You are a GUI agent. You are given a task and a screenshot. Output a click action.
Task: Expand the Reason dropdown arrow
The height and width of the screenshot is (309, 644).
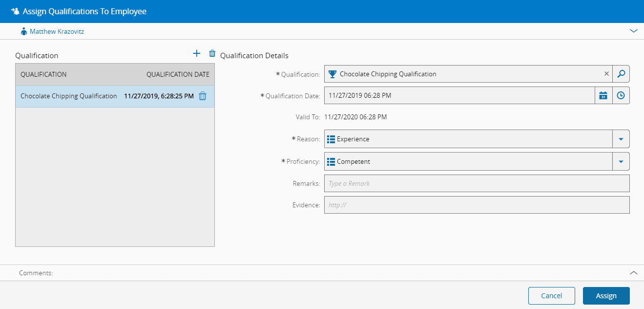click(621, 139)
